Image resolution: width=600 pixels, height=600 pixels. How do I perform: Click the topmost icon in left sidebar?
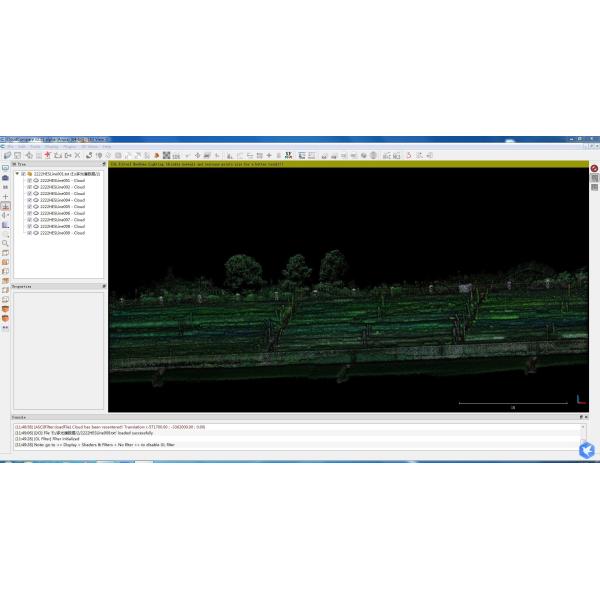pos(5,168)
